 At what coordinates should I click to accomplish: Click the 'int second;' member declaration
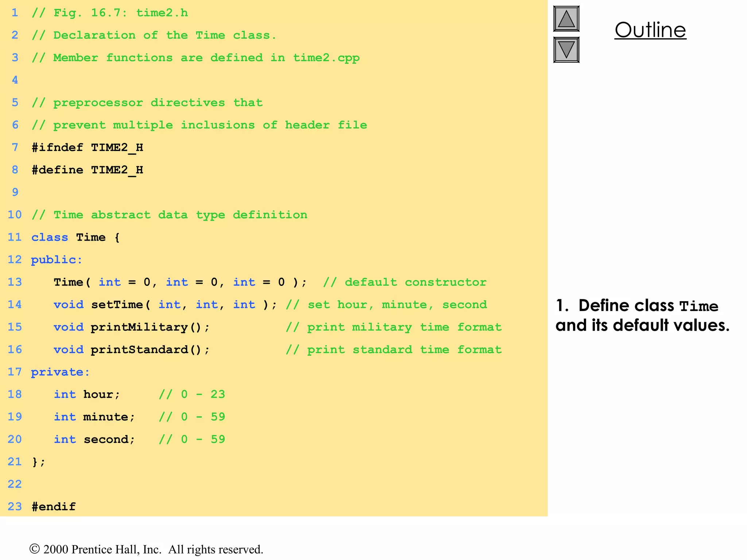94,439
